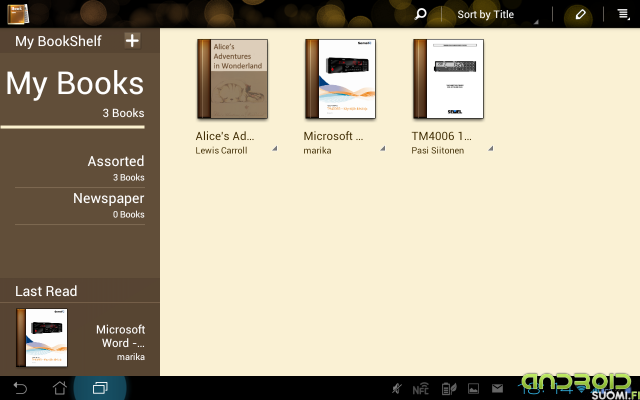This screenshot has height=400, width=640.
Task: Tap the 'Pasi Siitonen' author text
Action: (x=438, y=151)
